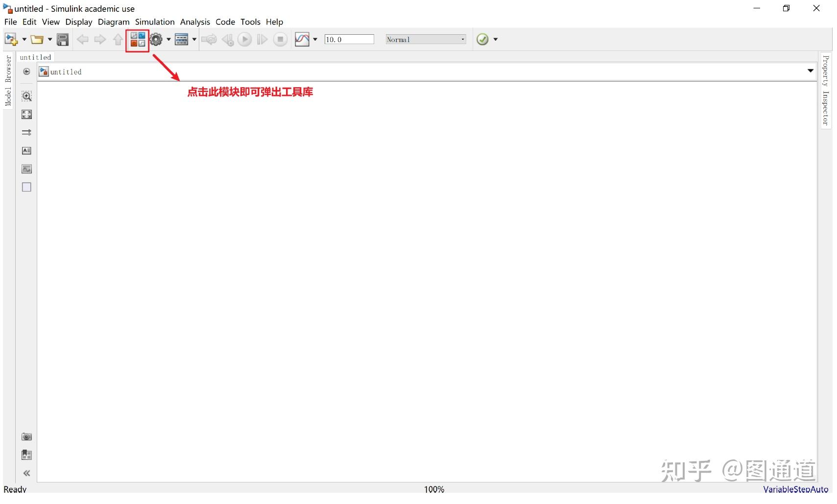Viewport: 837px width, 504px height.
Task: Run the simulation
Action: click(244, 39)
